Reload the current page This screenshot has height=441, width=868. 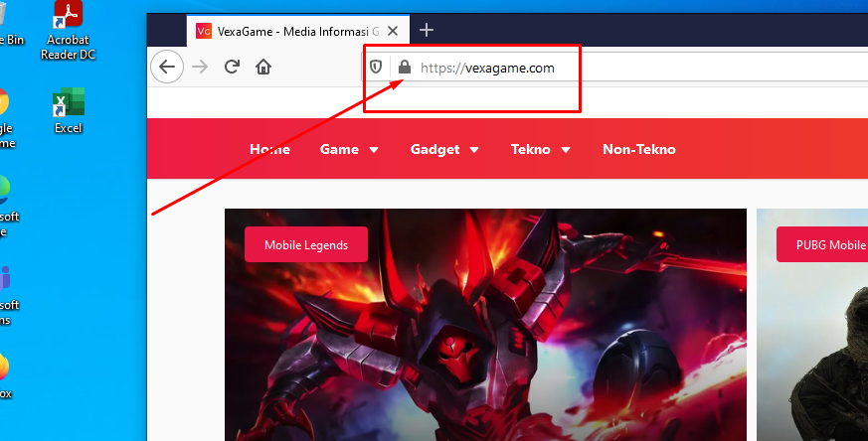pos(232,68)
